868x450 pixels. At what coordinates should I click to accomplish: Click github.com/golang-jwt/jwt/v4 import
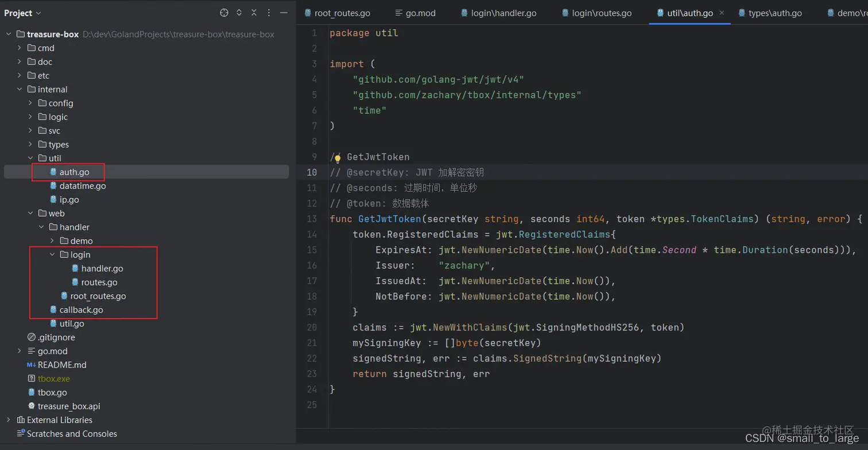tap(439, 79)
